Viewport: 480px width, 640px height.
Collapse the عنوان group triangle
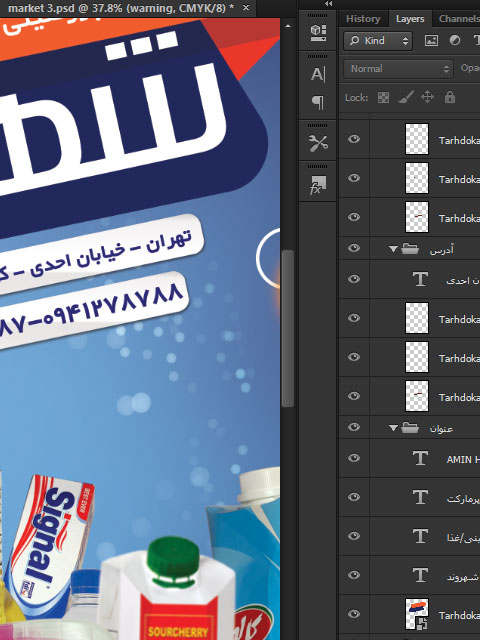(393, 428)
